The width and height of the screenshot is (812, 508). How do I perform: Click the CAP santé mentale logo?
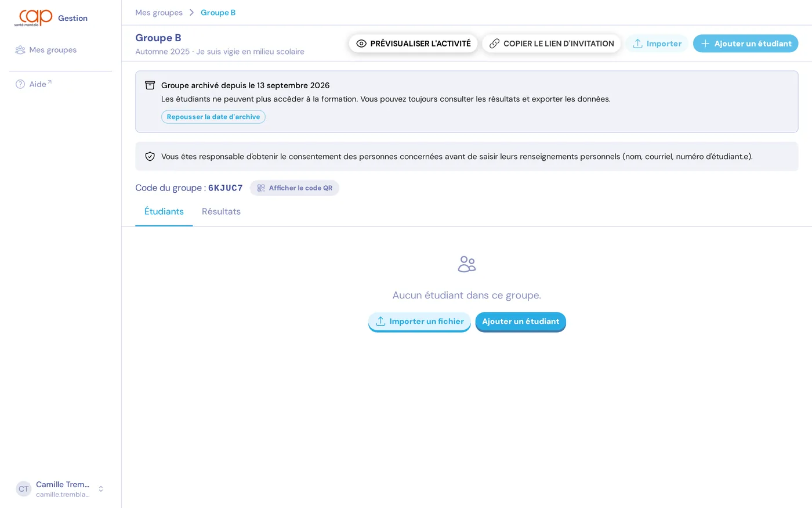pos(33,18)
